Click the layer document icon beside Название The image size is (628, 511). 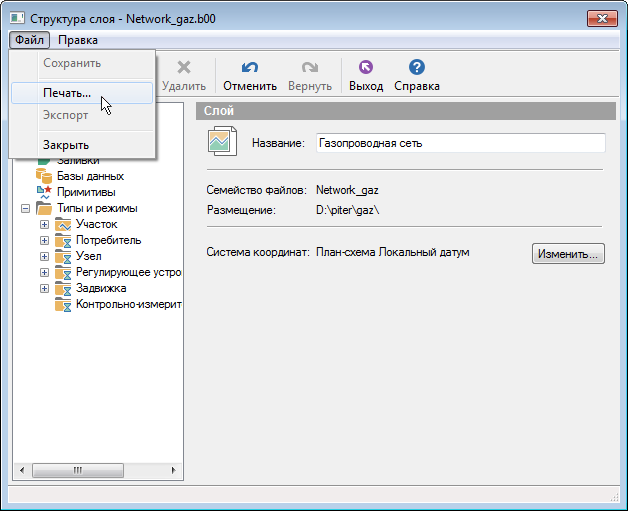click(222, 141)
